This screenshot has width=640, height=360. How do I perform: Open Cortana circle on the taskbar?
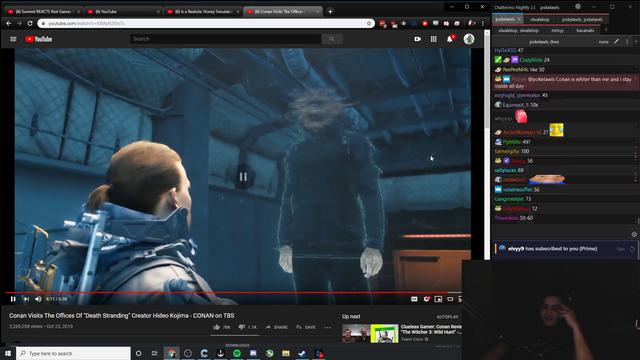pos(138,353)
